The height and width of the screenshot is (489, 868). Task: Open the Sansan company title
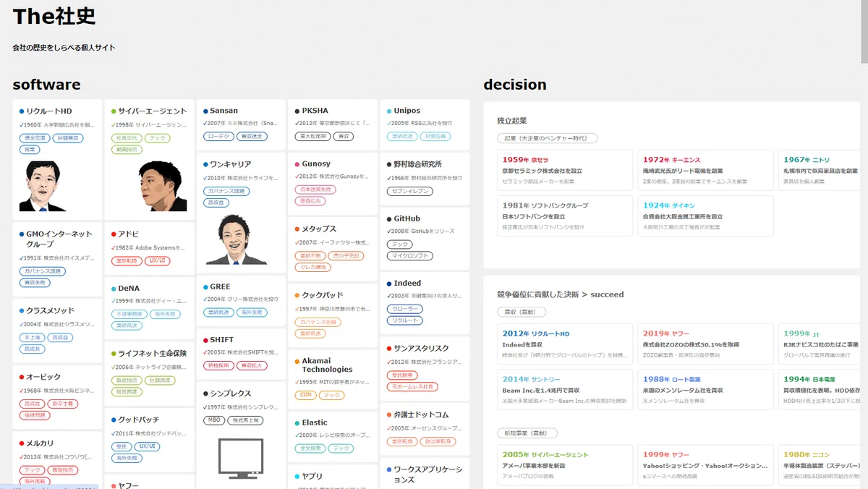pos(224,111)
